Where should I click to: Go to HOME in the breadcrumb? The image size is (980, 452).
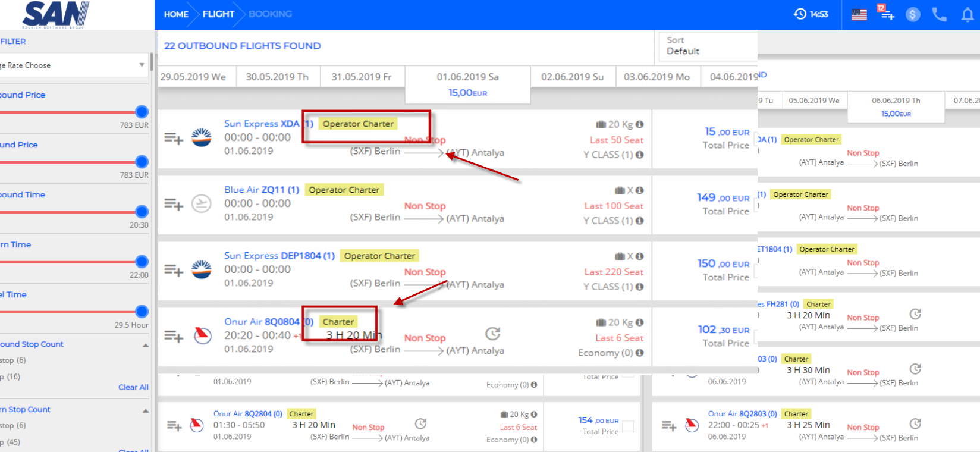click(176, 14)
